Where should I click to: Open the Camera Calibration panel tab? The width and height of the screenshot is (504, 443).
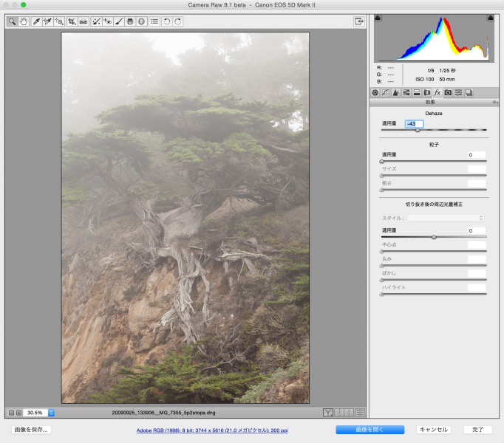(x=448, y=93)
